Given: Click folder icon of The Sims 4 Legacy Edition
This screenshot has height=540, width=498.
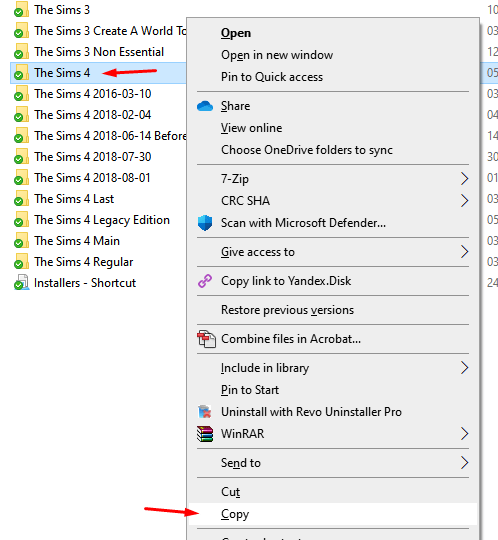Looking at the screenshot, I should (x=21, y=220).
